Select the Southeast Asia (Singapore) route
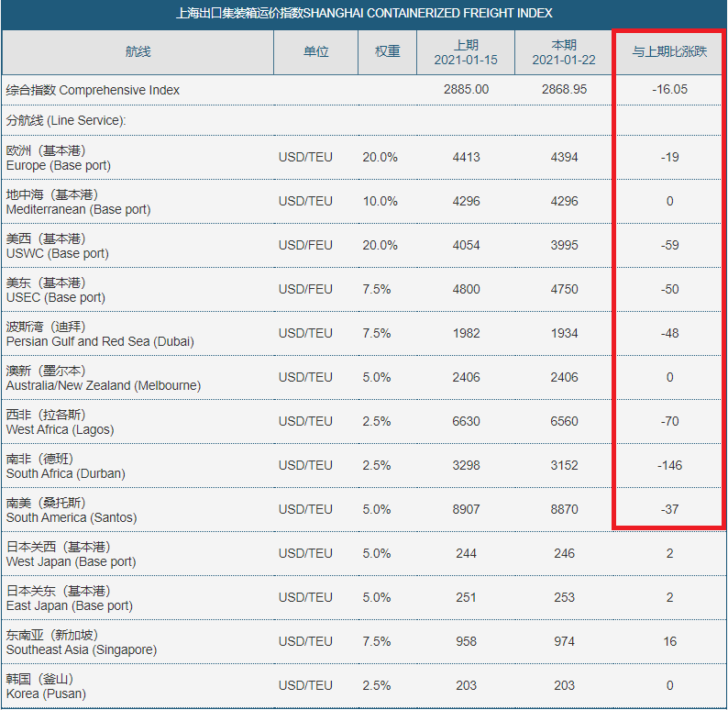The width and height of the screenshot is (728, 710). [x=81, y=642]
